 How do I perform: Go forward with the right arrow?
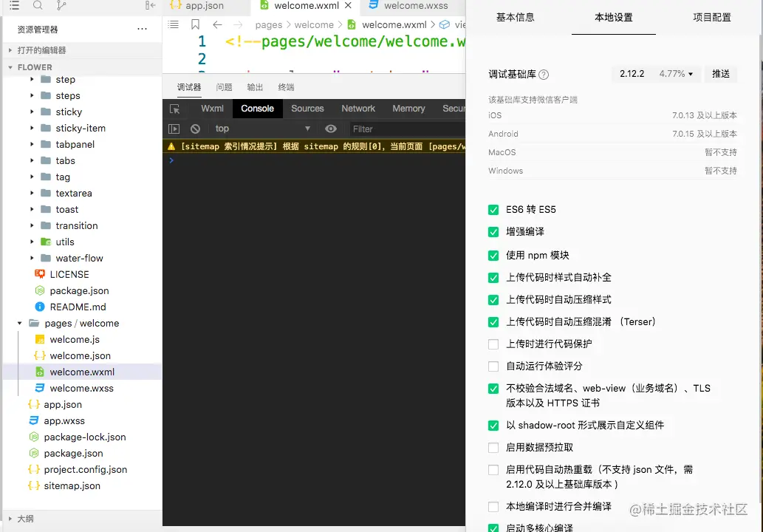point(238,24)
